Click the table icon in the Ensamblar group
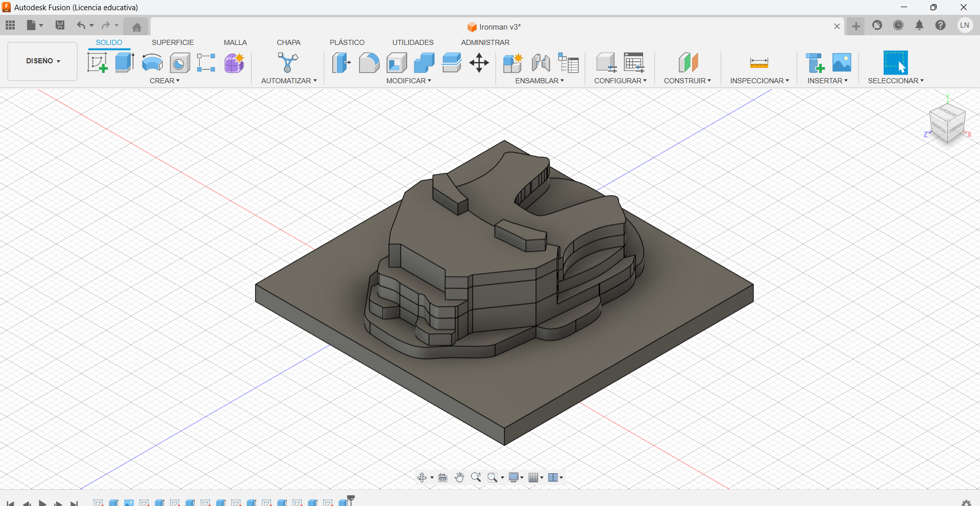980x506 pixels. [x=569, y=63]
